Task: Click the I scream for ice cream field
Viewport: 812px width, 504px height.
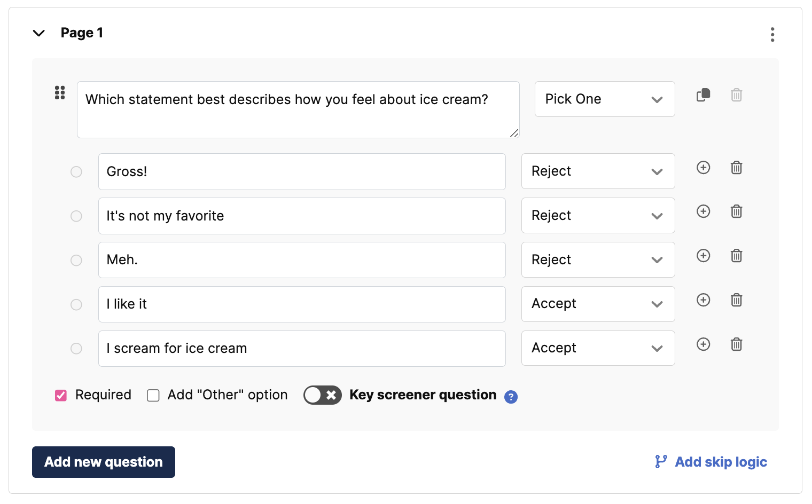Action: 302,349
